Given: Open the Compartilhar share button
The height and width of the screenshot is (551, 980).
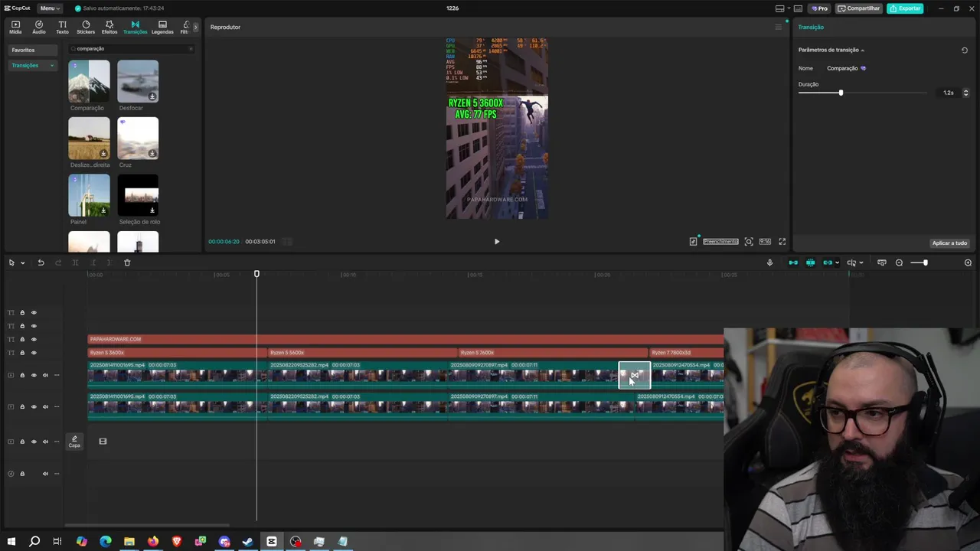Looking at the screenshot, I should (x=858, y=8).
